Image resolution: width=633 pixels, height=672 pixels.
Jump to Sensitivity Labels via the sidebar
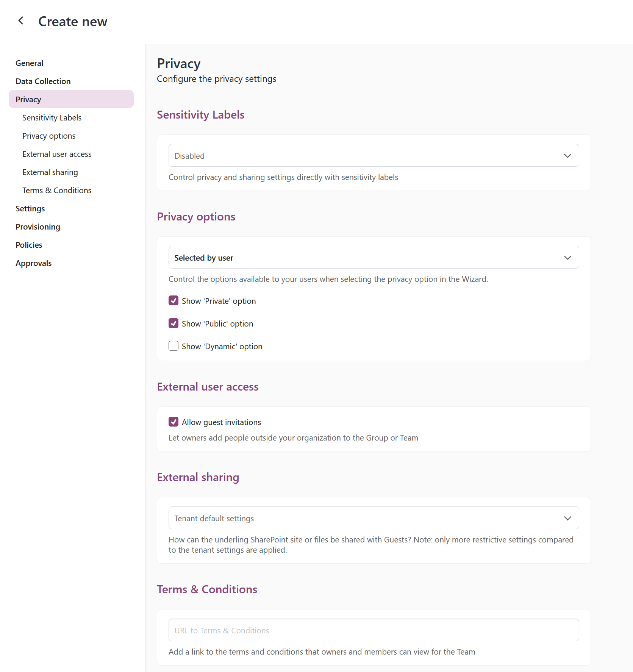52,117
